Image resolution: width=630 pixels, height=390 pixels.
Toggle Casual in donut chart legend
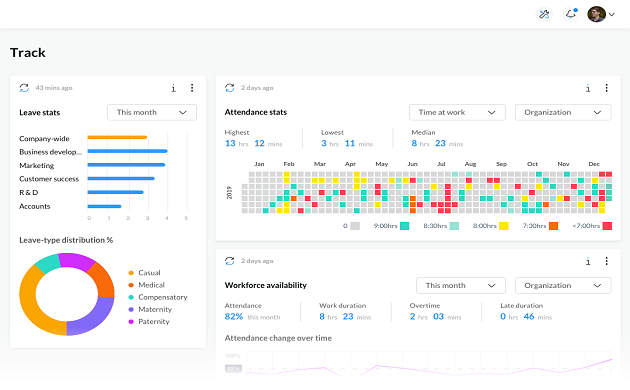pyautogui.click(x=144, y=273)
